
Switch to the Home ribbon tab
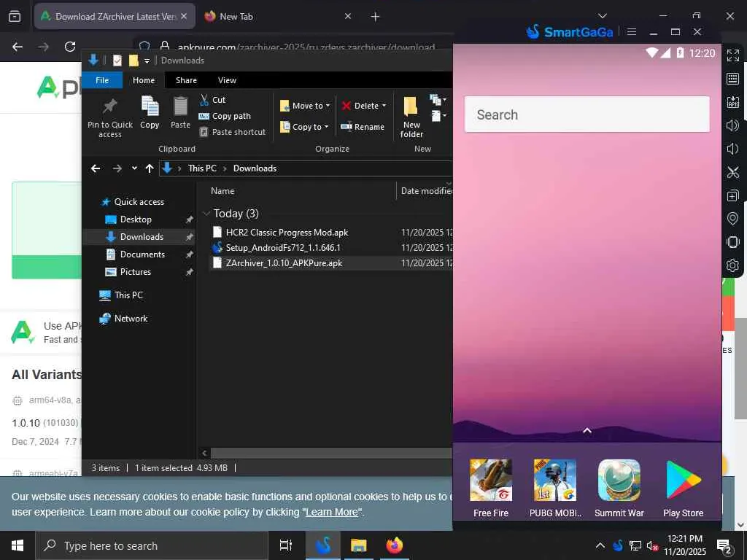[x=144, y=80]
